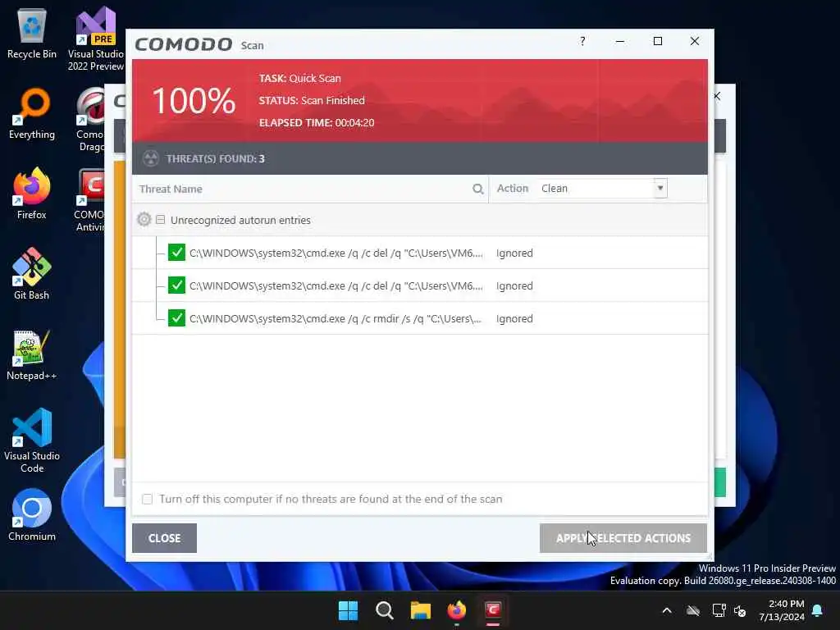
Task: Uncheck the cmd.exe rmdir threat entry
Action: pyautogui.click(x=176, y=318)
